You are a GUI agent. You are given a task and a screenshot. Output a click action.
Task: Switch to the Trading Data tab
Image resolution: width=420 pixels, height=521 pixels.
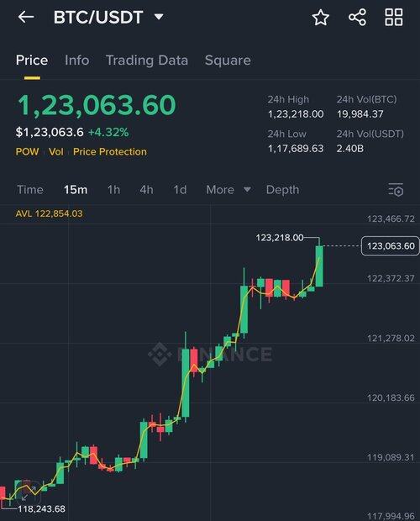point(147,61)
